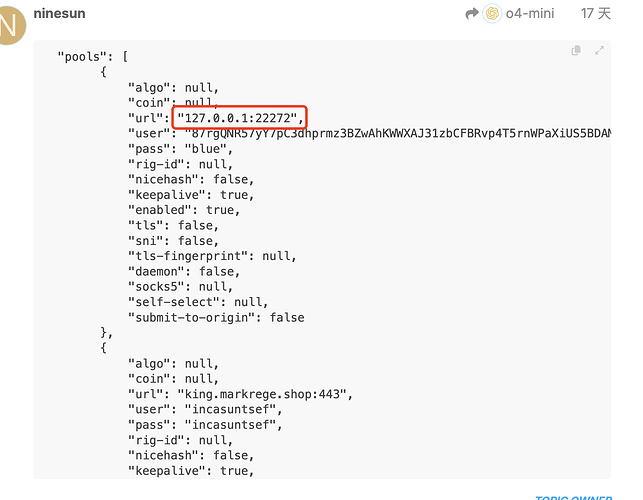Click the "pools": [ line

coord(93,57)
